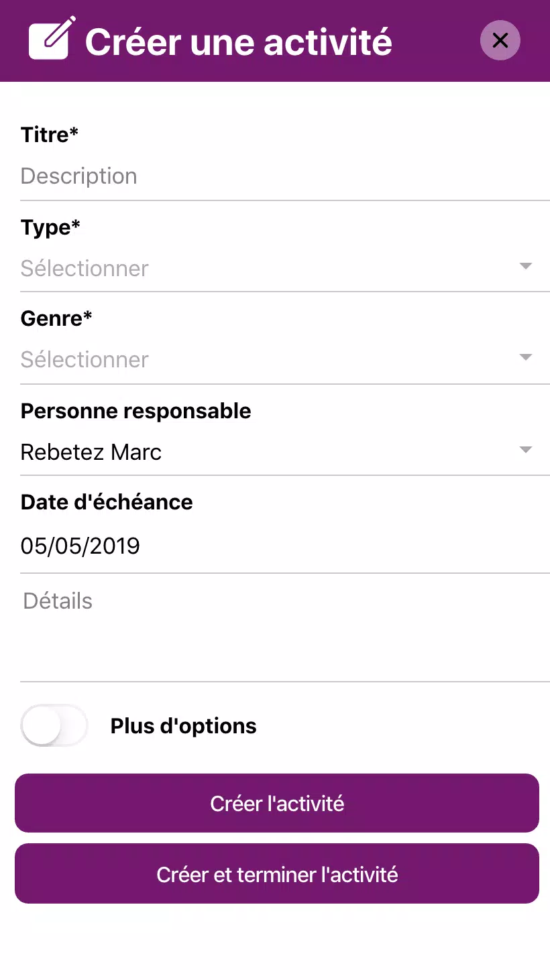Select the 05/05/2019 due date field
Screen dimensions: 550x980
click(x=285, y=546)
